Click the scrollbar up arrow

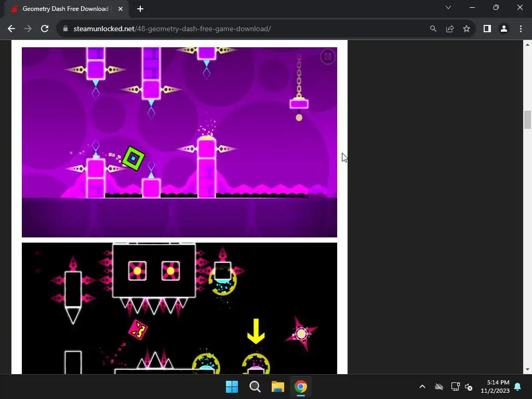(x=527, y=45)
